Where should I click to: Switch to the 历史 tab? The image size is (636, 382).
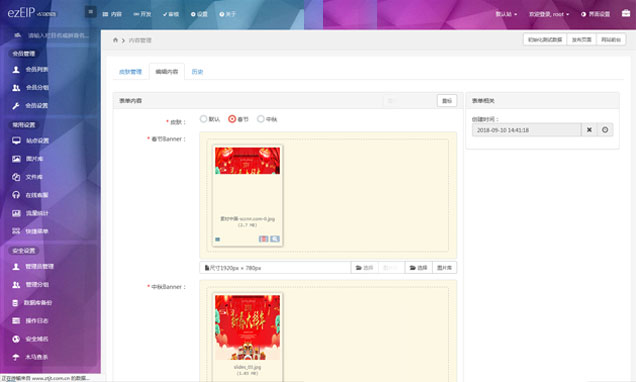pos(197,72)
